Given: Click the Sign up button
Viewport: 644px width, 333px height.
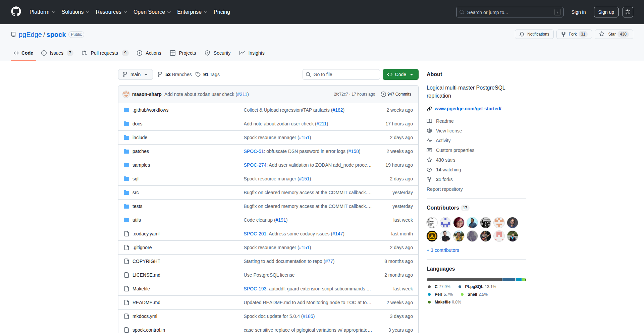Looking at the screenshot, I should (606, 12).
